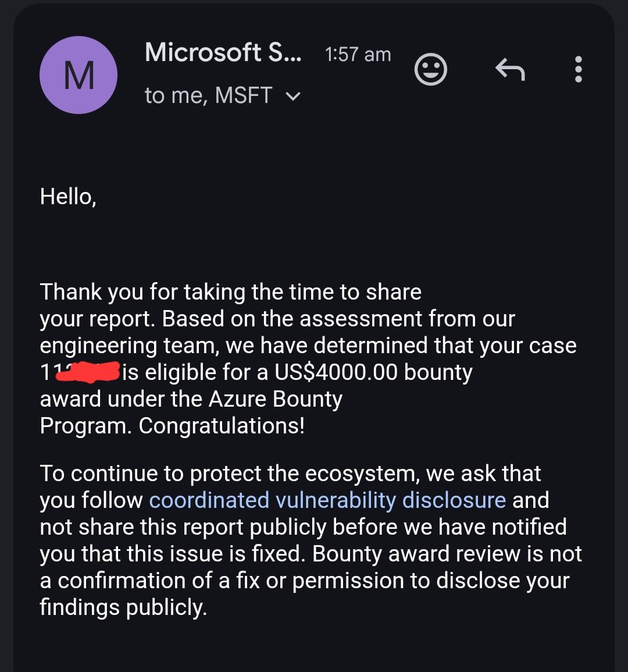
Task: Tap the "Azure Bounty" program name
Action: point(276,399)
